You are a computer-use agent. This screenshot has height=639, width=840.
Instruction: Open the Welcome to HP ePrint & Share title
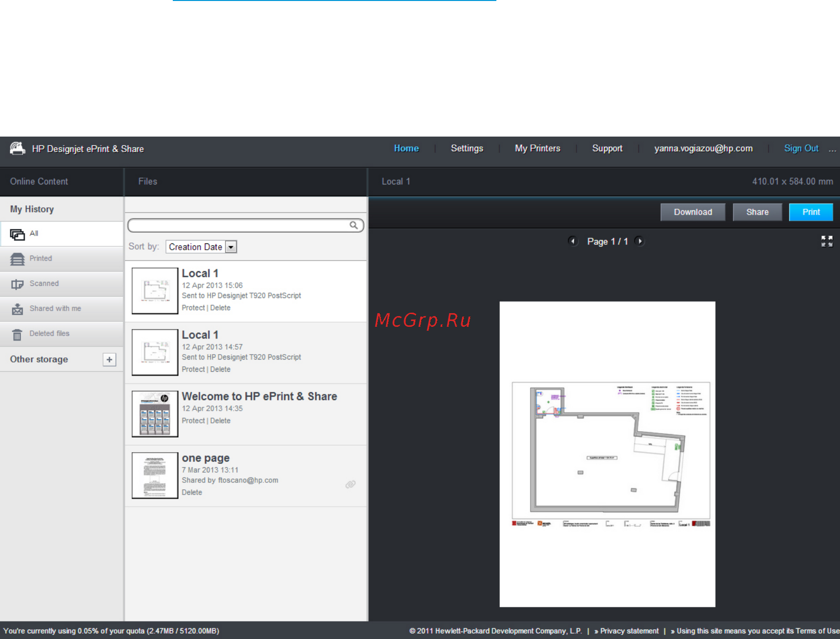coord(259,396)
